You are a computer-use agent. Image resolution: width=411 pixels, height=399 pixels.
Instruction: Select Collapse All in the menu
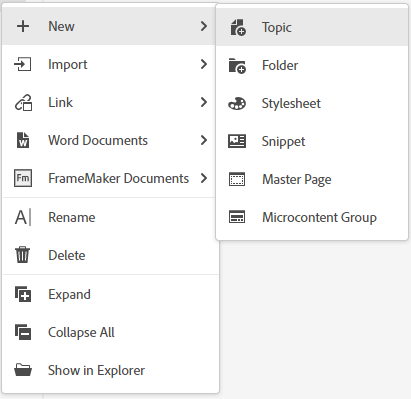[110, 332]
